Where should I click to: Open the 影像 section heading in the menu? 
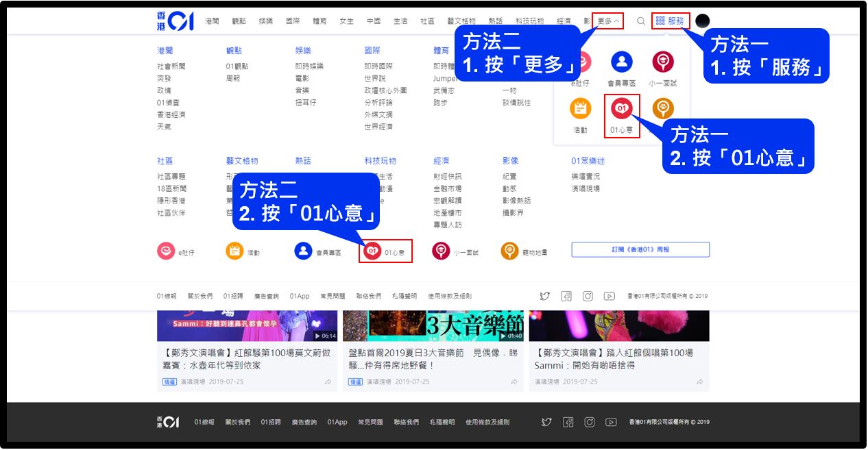coord(510,161)
